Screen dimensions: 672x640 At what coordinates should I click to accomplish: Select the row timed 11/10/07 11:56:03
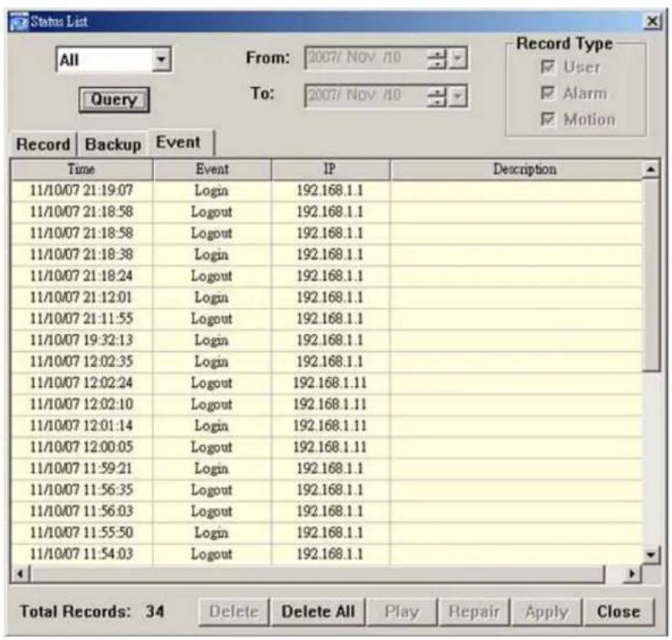pyautogui.click(x=326, y=511)
